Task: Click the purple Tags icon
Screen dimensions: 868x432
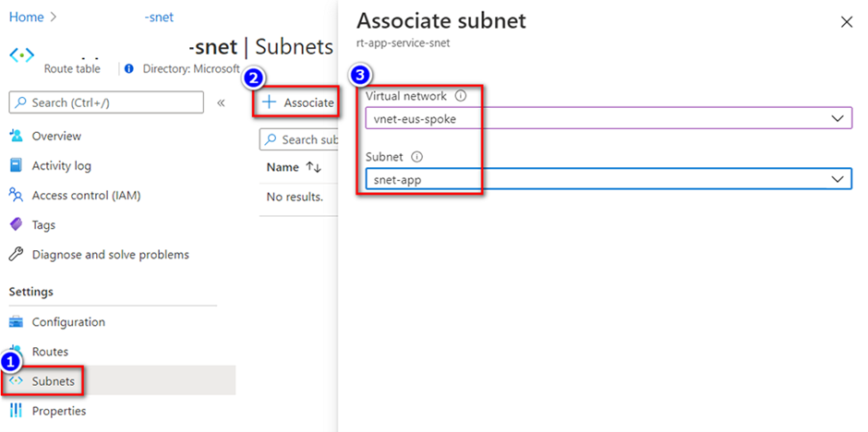Action: (16, 224)
